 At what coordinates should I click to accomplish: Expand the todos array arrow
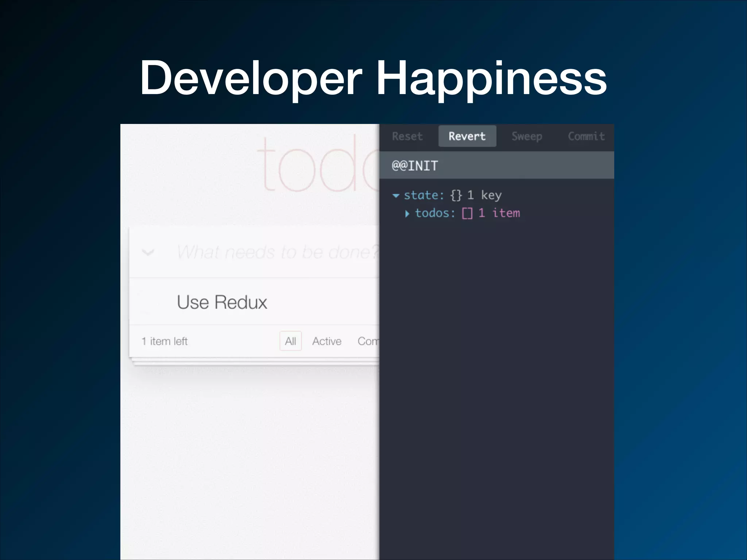pos(407,214)
